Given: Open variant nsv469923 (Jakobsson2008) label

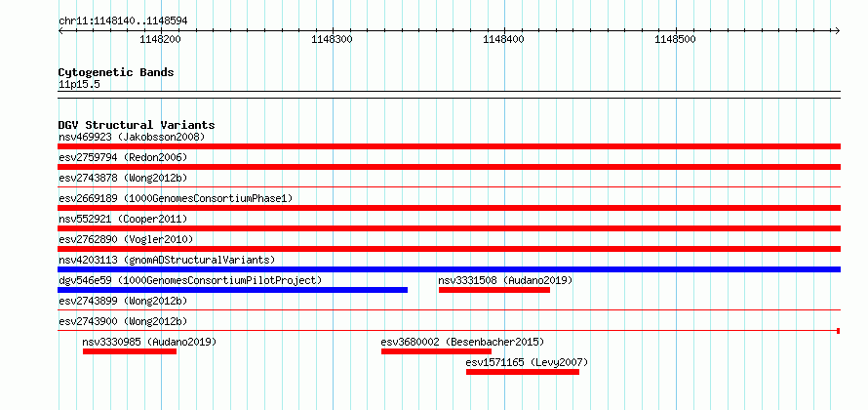Looking at the screenshot, I should (x=132, y=137).
